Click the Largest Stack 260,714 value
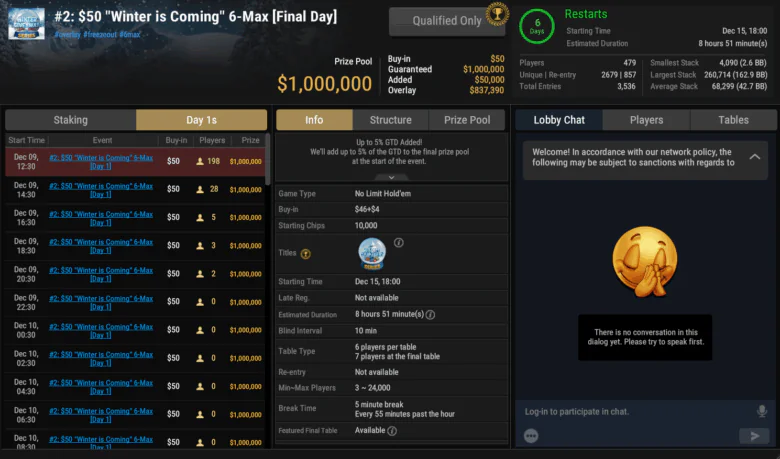 [736, 75]
